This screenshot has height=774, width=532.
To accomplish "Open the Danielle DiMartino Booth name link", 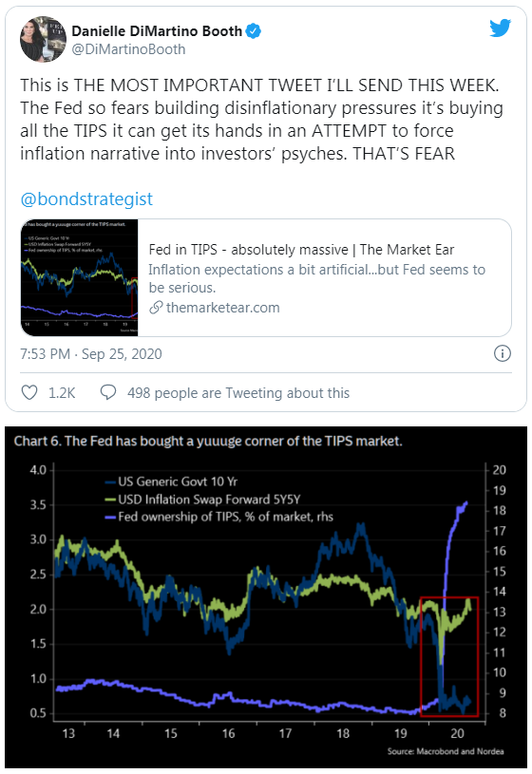I will 157,31.
